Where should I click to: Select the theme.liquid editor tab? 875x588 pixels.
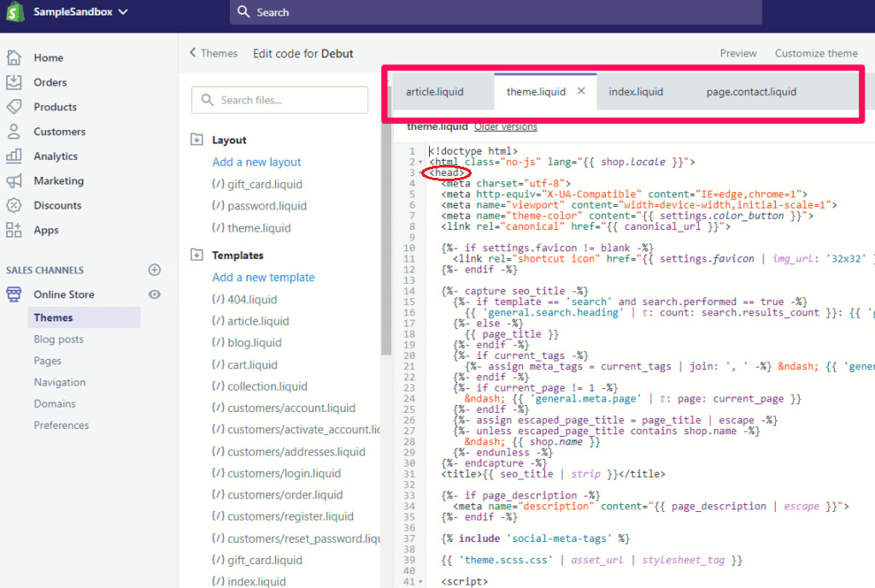[x=536, y=91]
